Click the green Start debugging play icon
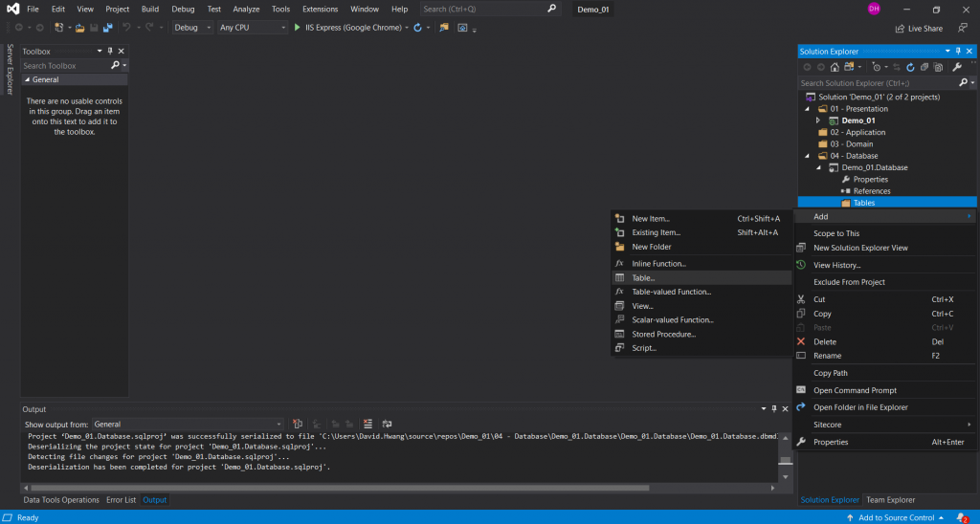The width and height of the screenshot is (980, 524). coord(297,28)
